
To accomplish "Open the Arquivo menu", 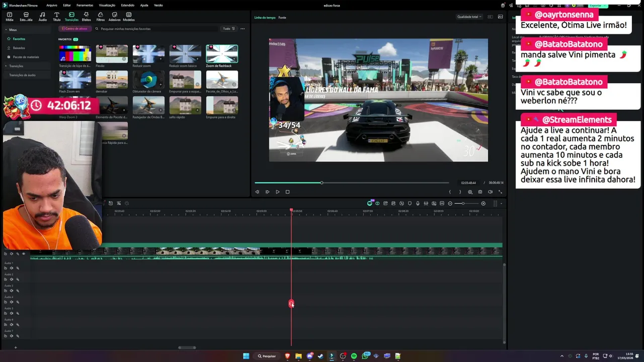I will coord(51,5).
